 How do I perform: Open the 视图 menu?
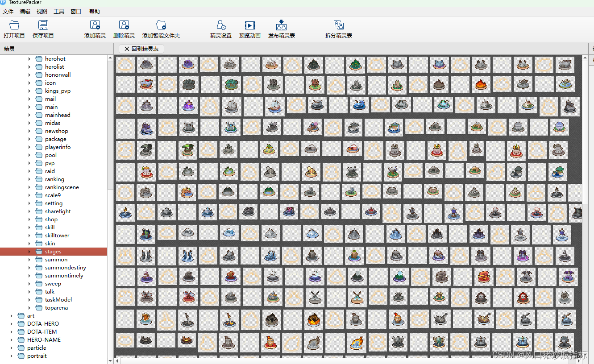point(42,12)
